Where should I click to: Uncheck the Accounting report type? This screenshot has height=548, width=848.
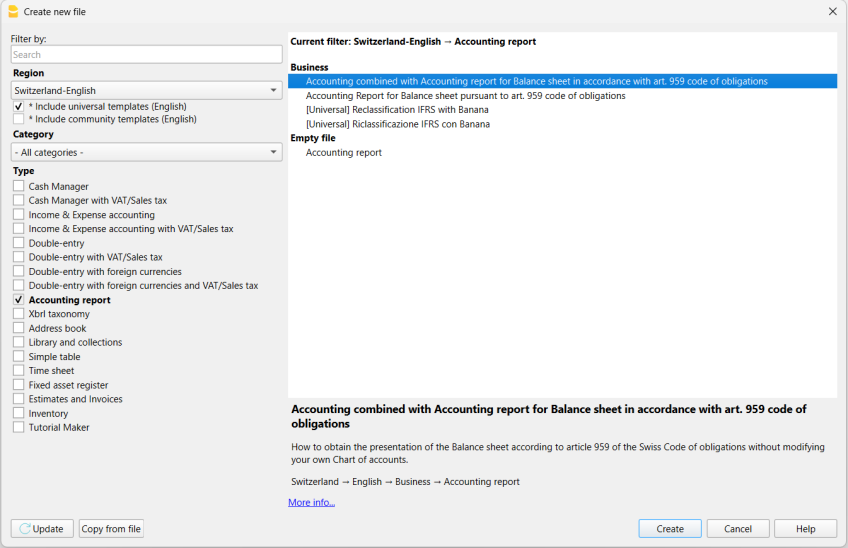[x=19, y=300]
